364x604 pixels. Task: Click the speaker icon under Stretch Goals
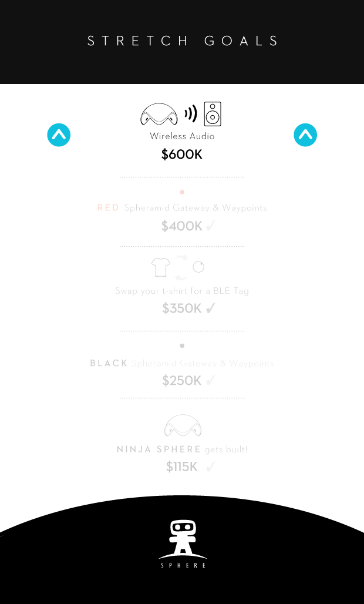(213, 114)
